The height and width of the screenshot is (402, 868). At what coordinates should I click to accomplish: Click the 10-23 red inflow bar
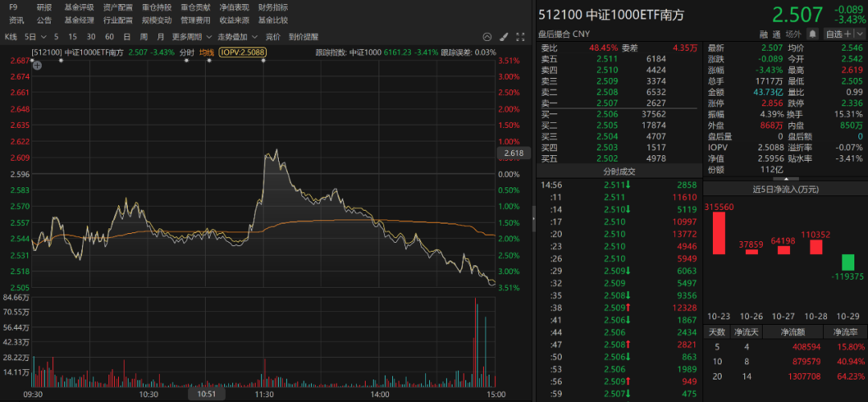point(718,233)
